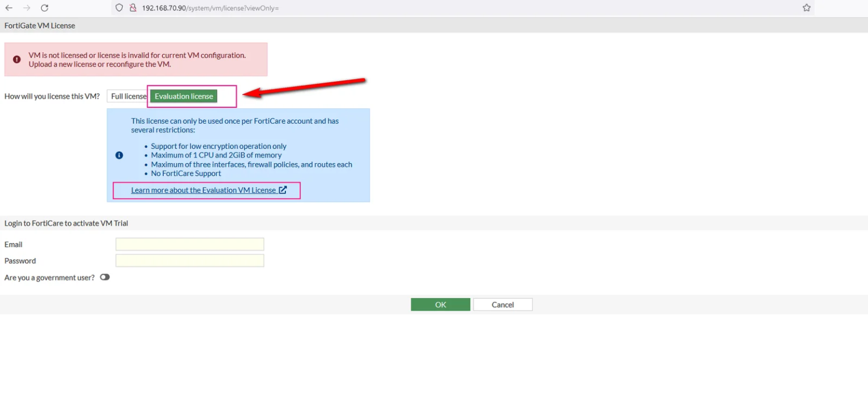Click the Password input field
The width and height of the screenshot is (868, 394).
[x=189, y=260]
